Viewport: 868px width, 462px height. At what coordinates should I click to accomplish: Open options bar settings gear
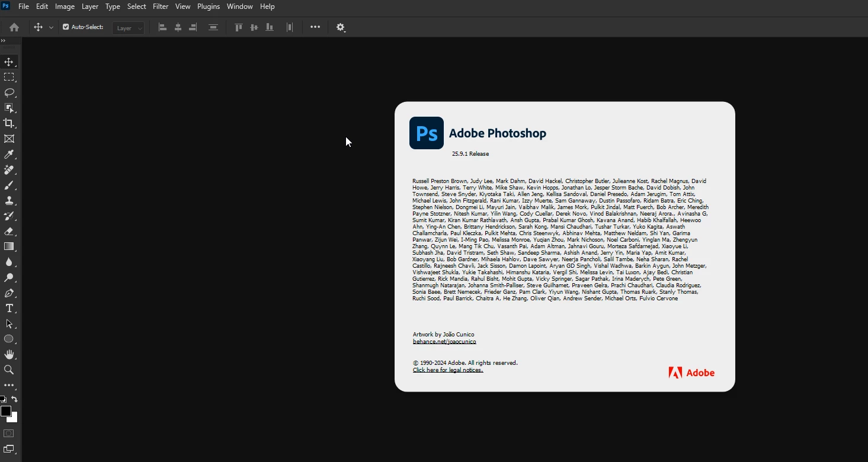(x=341, y=27)
